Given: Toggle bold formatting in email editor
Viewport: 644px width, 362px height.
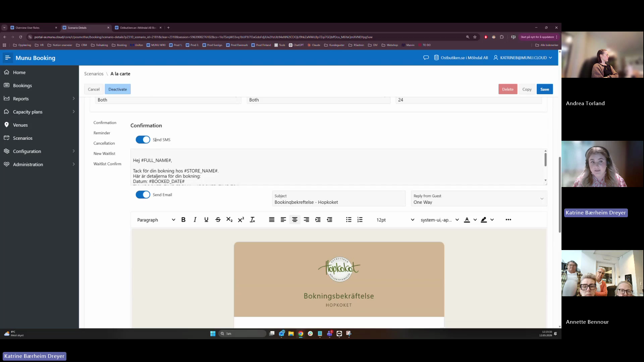Looking at the screenshot, I should pos(183,220).
